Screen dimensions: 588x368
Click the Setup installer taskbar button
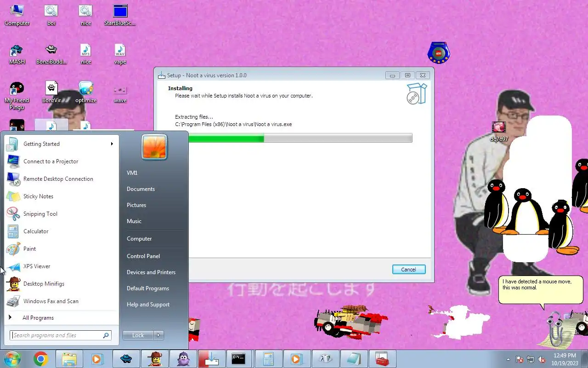pyautogui.click(x=211, y=359)
